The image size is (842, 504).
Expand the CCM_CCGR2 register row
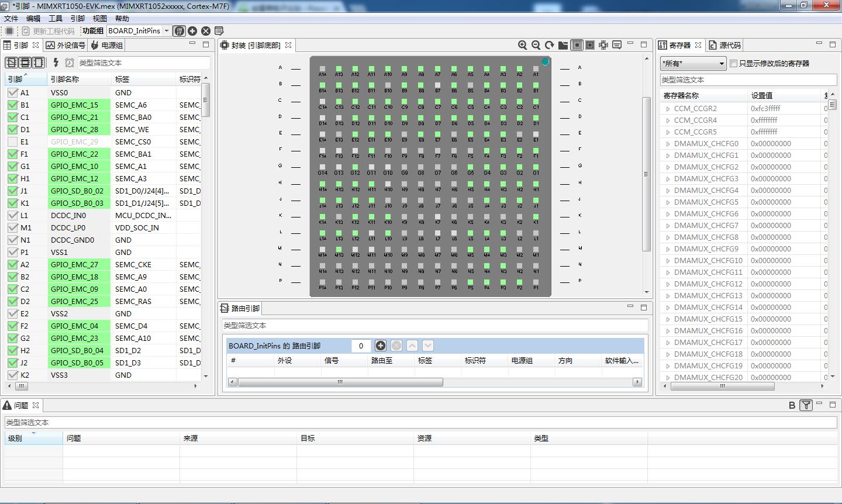pos(668,108)
